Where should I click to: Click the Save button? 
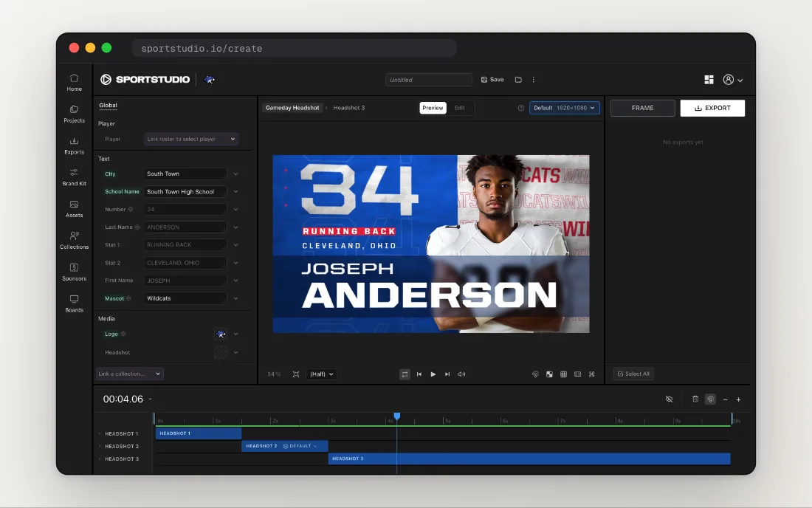pyautogui.click(x=492, y=80)
